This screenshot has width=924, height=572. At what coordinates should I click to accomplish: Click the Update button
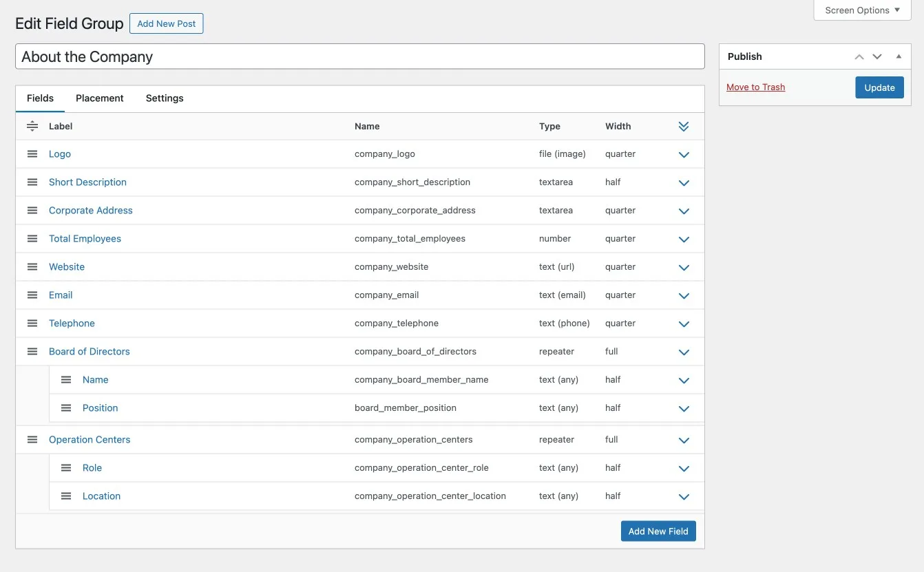click(879, 87)
